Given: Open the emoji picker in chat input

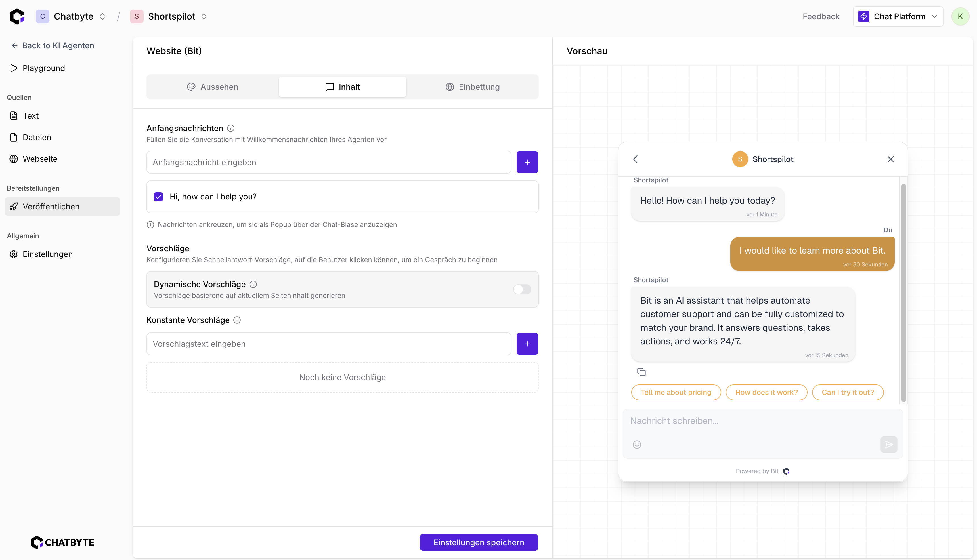Looking at the screenshot, I should point(637,445).
